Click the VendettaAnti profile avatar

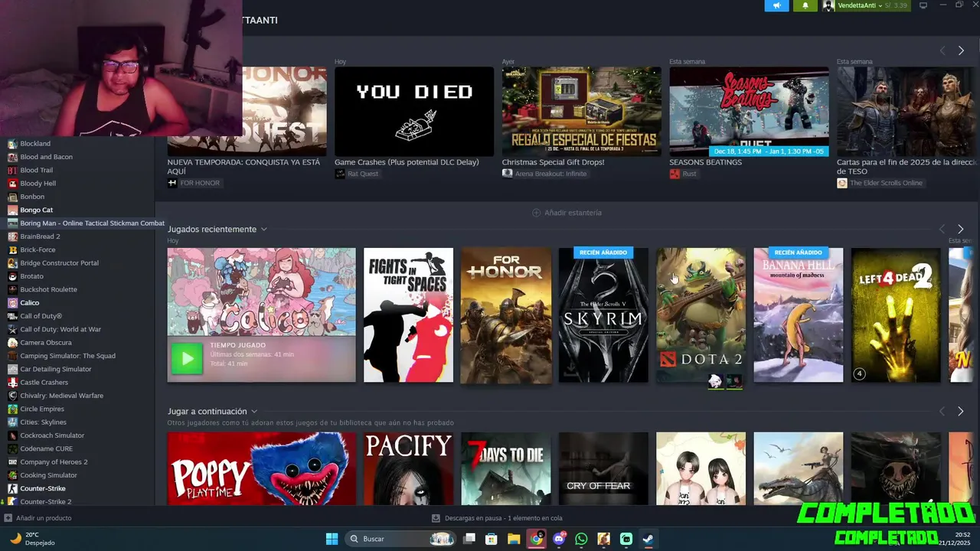tap(828, 5)
